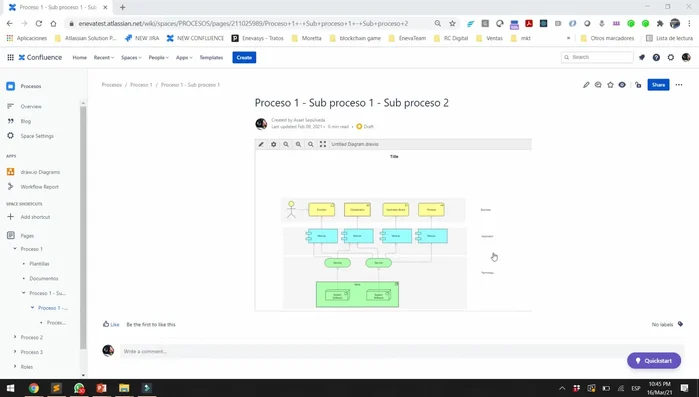Star this page as favorite
This screenshot has height=397, width=699.
coord(610,85)
